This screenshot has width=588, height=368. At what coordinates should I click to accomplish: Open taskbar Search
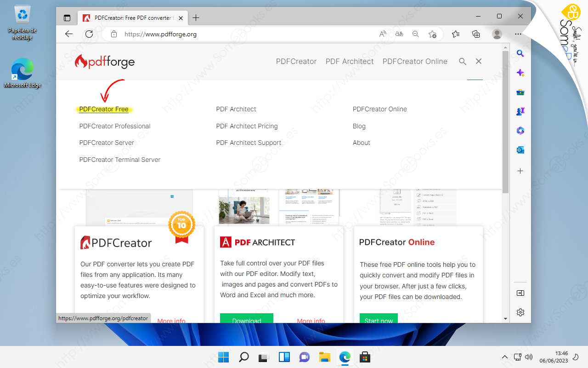pyautogui.click(x=244, y=357)
